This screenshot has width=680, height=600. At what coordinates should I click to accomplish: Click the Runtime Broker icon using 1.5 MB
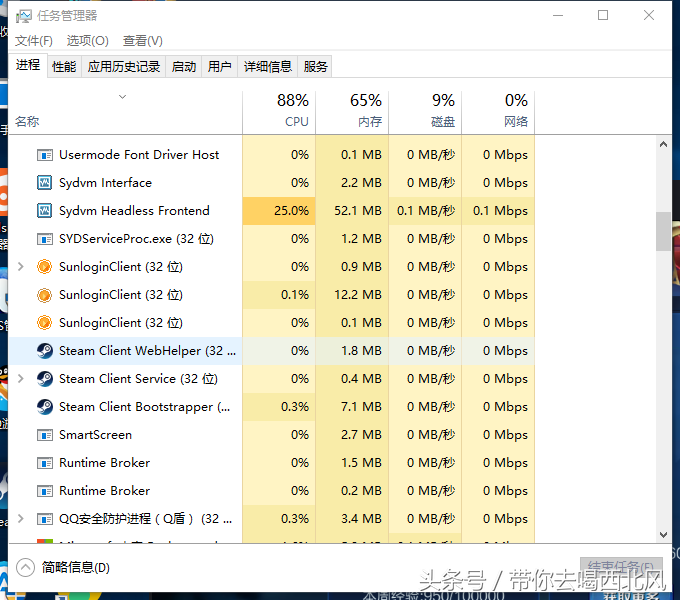[45, 463]
